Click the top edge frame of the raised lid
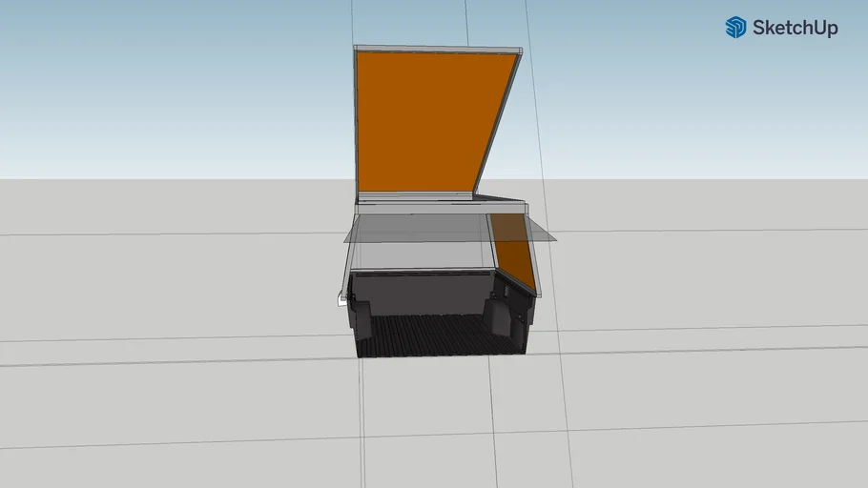The width and height of the screenshot is (868, 488). 437,49
